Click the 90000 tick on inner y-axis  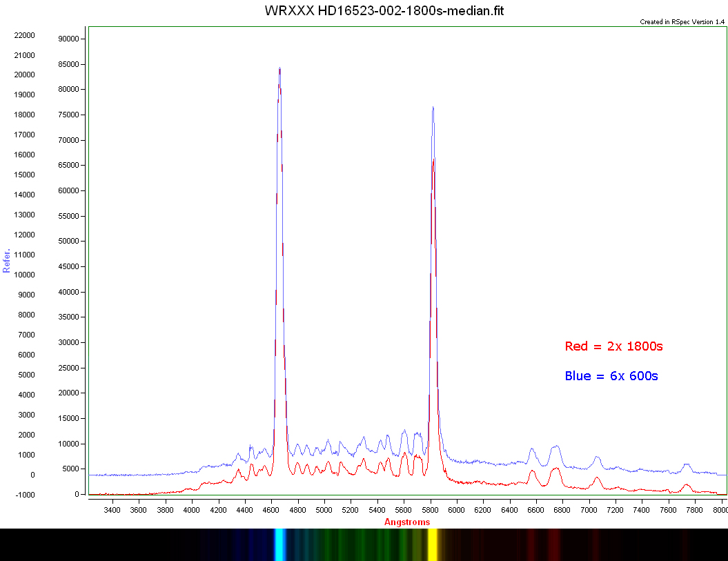tap(69, 39)
